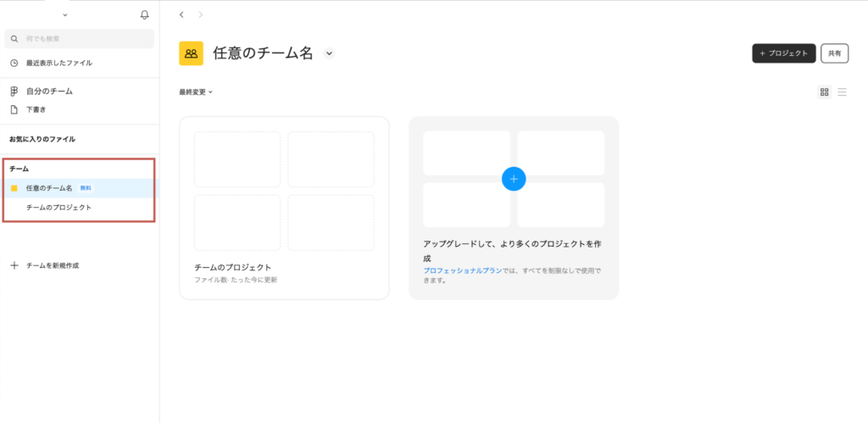Viewport: 868px width, 423px height.
Task: Click the 共有 share button
Action: point(834,53)
